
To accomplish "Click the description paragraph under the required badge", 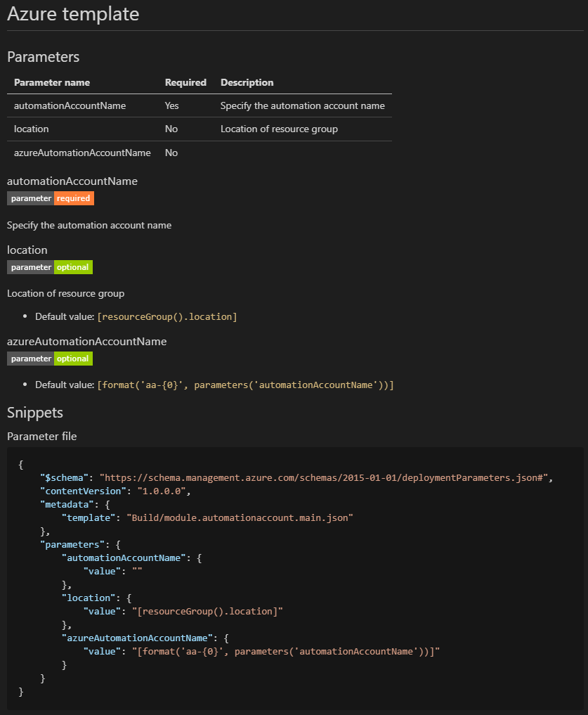I will click(x=89, y=225).
